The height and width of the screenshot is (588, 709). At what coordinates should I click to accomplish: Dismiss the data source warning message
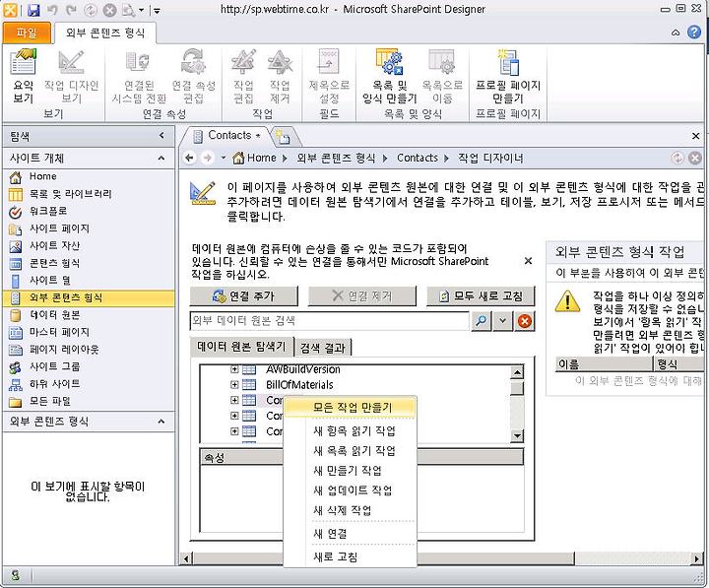pyautogui.click(x=528, y=261)
